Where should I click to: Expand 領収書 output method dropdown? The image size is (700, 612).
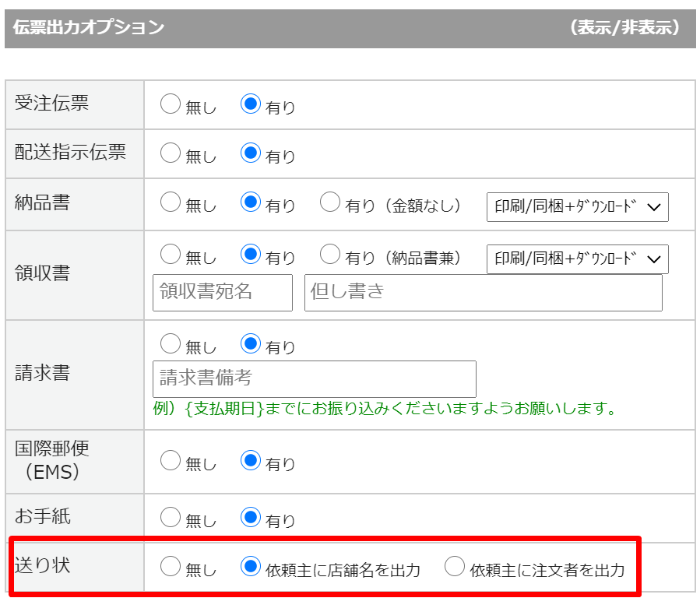pyautogui.click(x=577, y=259)
